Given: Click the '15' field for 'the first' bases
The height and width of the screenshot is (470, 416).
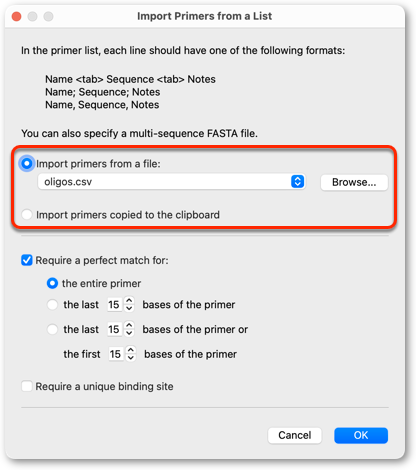Looking at the screenshot, I should 115,354.
